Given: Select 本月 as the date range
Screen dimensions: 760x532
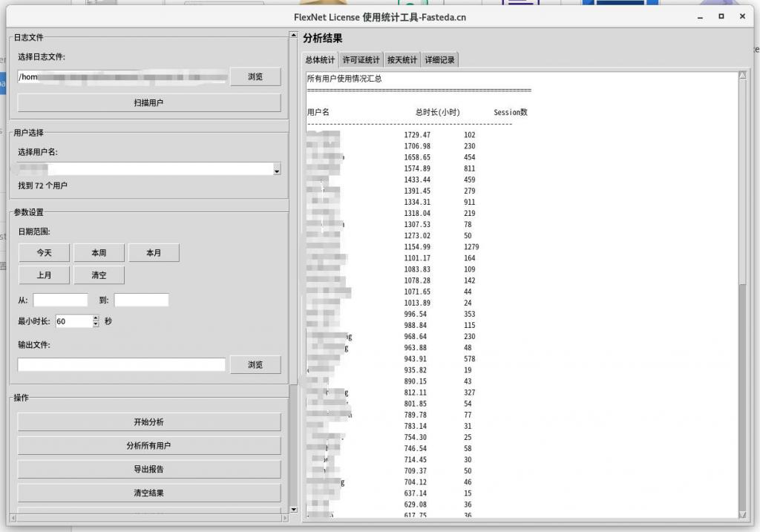Looking at the screenshot, I should [154, 252].
